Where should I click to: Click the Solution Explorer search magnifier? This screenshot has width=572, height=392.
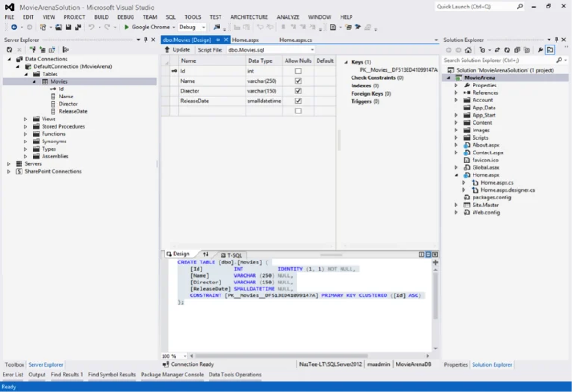point(559,60)
